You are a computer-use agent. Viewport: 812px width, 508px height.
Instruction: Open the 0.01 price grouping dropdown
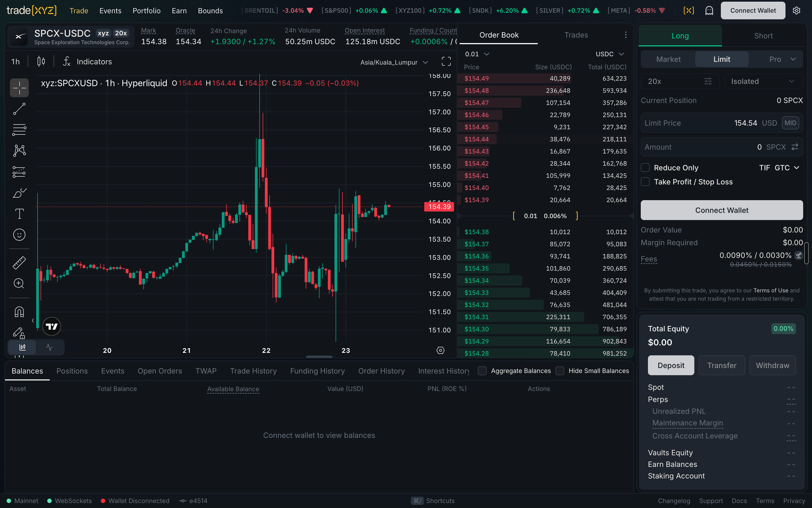tap(477, 54)
